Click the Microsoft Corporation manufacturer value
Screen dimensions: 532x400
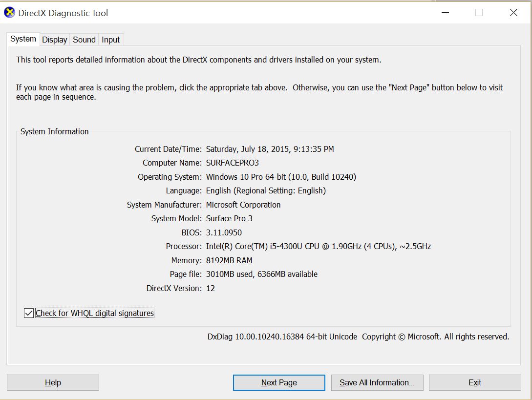[243, 205]
